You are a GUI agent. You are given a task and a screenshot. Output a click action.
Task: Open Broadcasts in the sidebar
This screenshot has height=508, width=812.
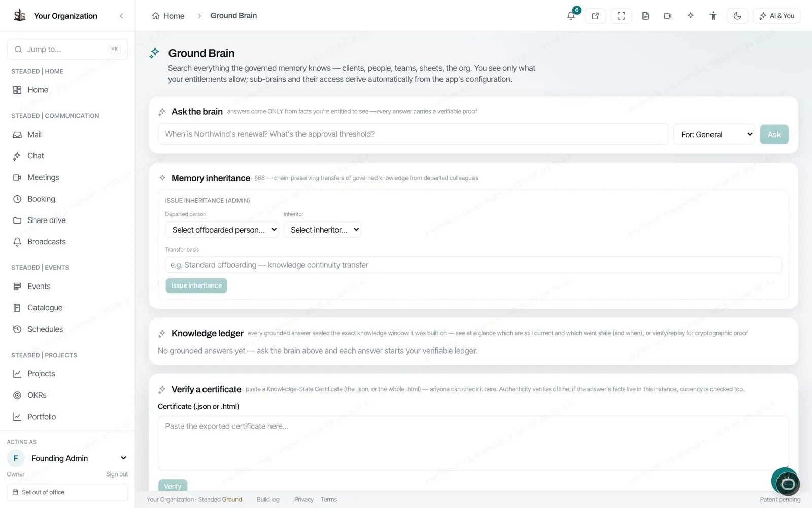tap(67, 242)
